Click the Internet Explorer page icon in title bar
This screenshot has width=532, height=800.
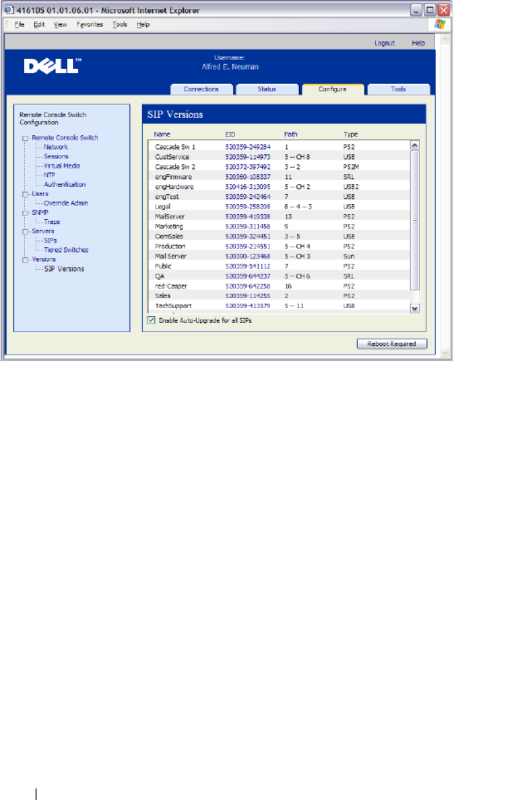(9, 10)
